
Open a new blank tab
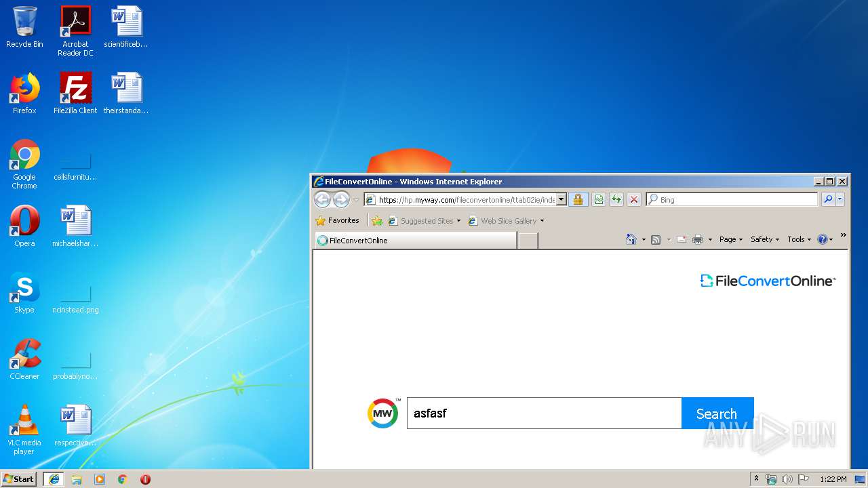tap(528, 241)
